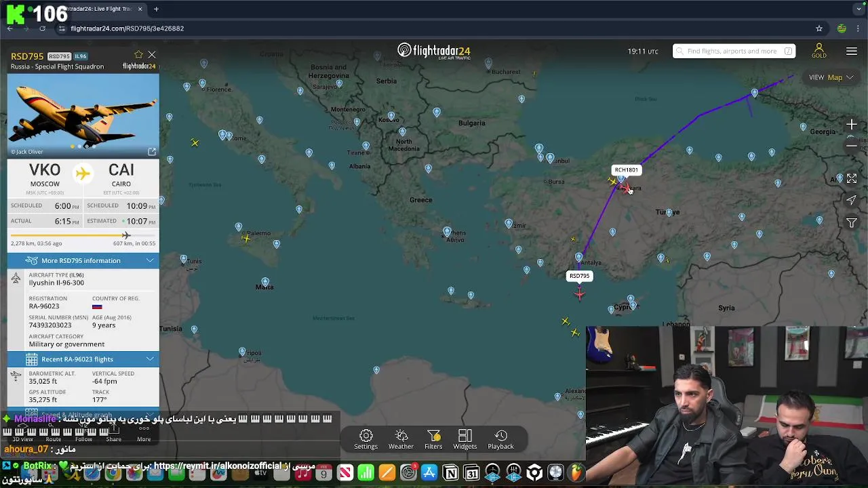Click the aircraft photo thumbnail
The width and height of the screenshot is (868, 488).
[x=83, y=115]
